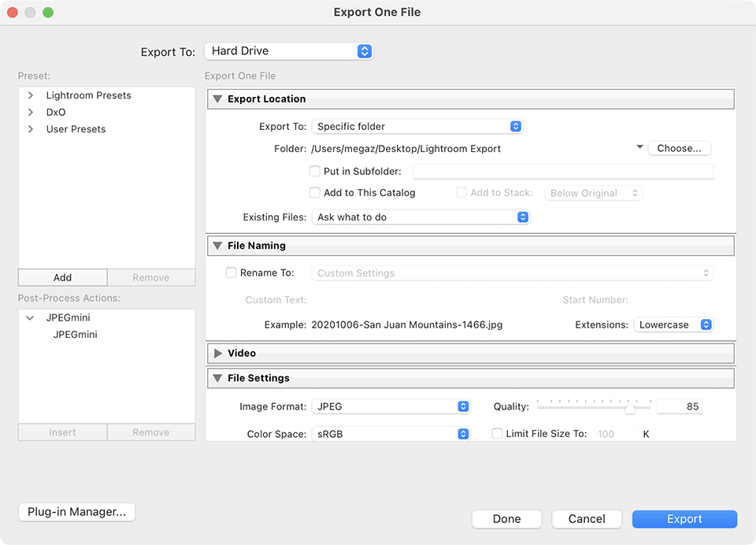Enable the Put in Subfolder checkbox
The image size is (756, 545).
315,171
